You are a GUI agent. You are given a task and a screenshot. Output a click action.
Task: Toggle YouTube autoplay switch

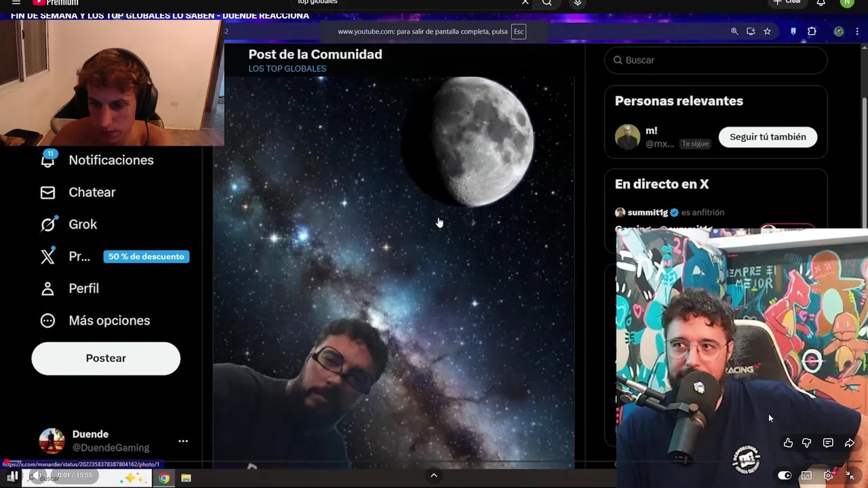pyautogui.click(x=785, y=475)
